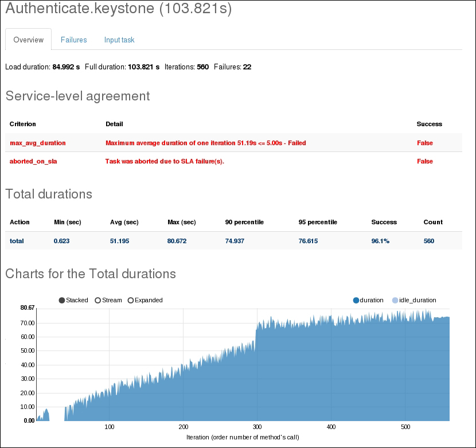Click the 95 percentile column header
Viewport: 476px width, 448px height.
pos(318,222)
